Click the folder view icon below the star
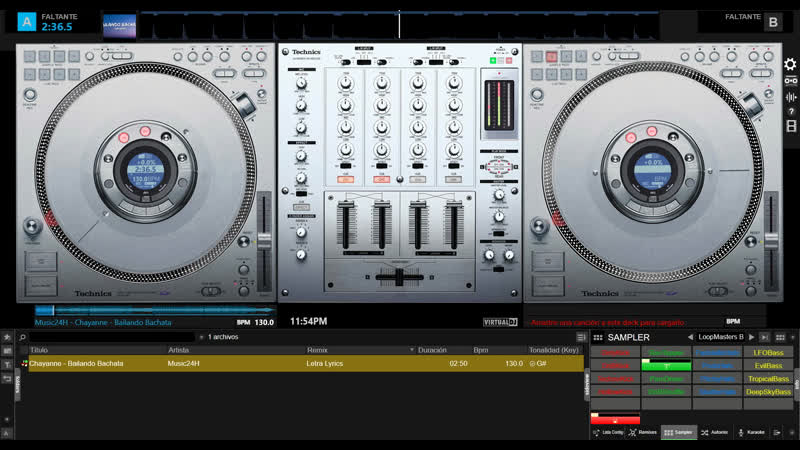 (x=7, y=351)
